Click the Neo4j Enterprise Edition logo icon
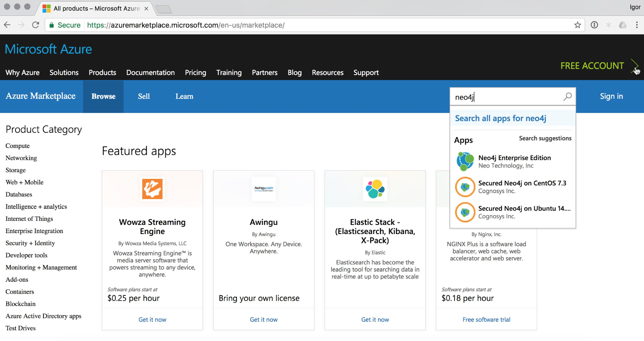 click(465, 161)
